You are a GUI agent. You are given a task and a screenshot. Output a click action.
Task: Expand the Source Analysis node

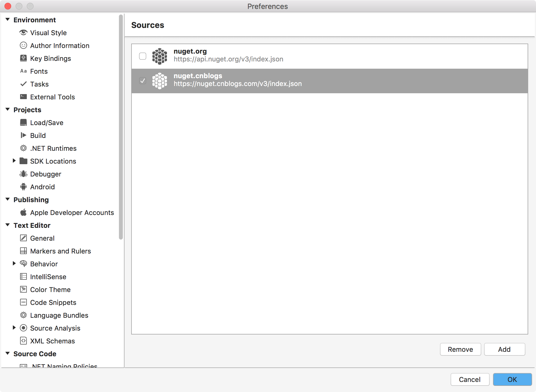pyautogui.click(x=14, y=328)
